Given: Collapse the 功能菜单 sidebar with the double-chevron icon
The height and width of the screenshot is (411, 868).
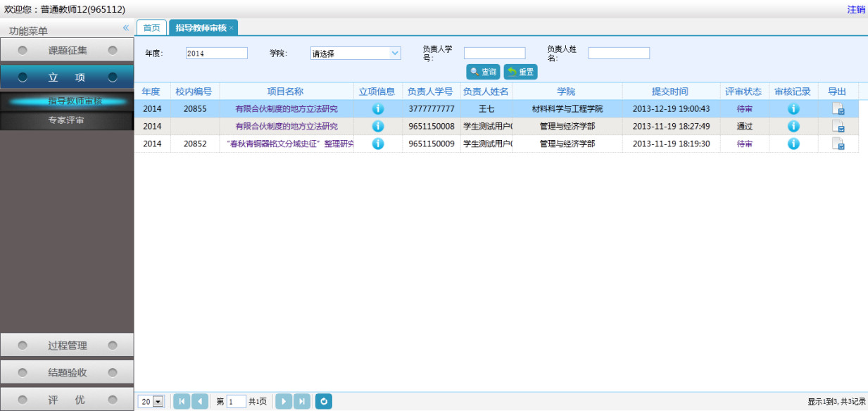Looking at the screenshot, I should point(126,28).
